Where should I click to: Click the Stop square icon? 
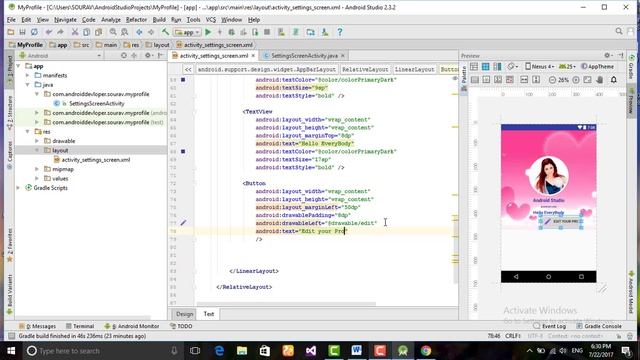[267, 32]
